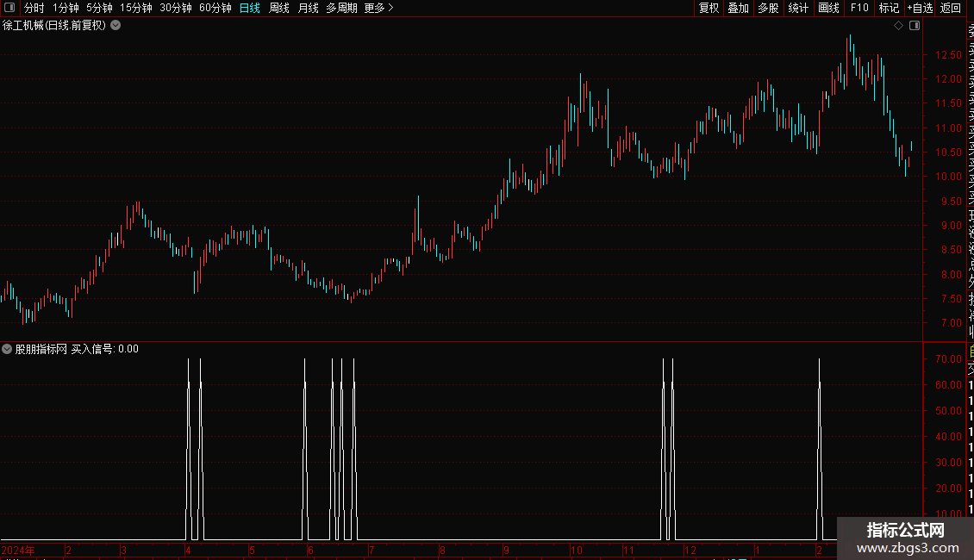
Task: Click the 叠加 overlay button
Action: 739,8
